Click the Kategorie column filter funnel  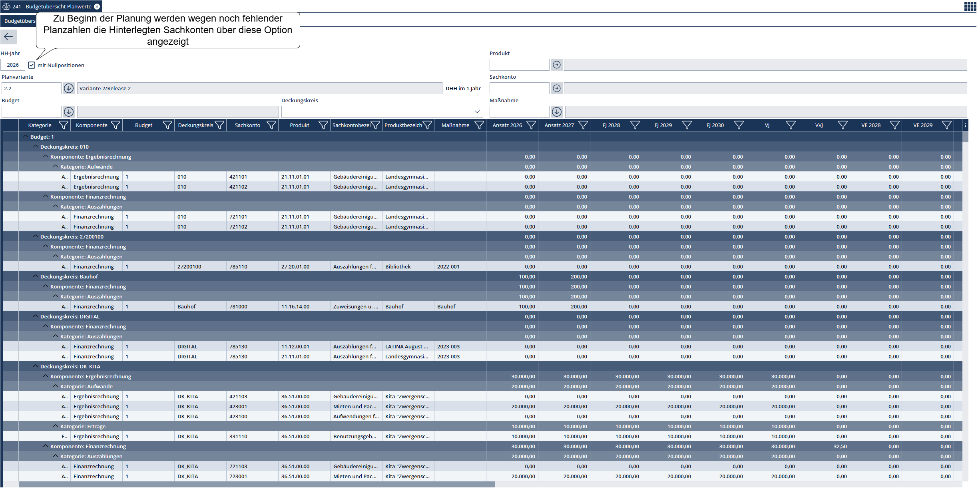63,125
